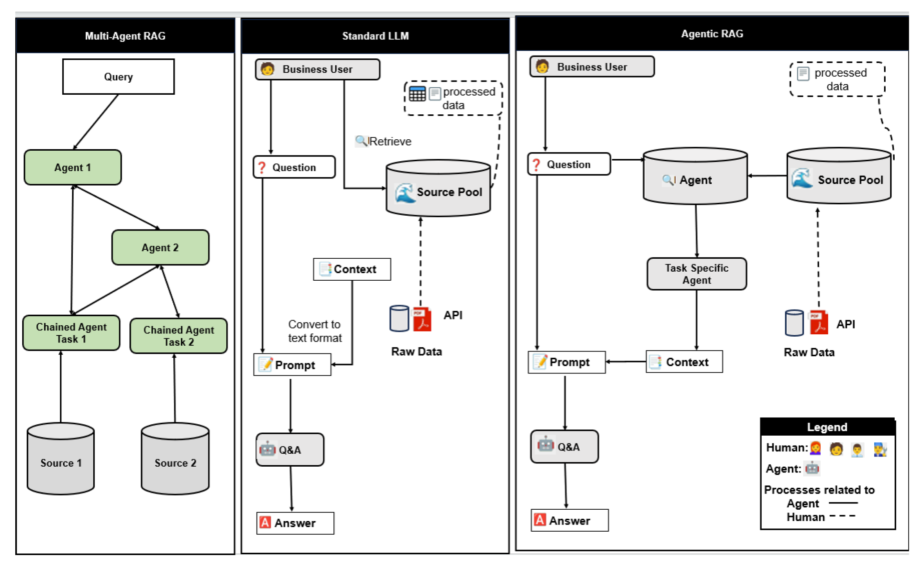
Task: Click the document icon on Standard LLM Context
Action: coord(325,269)
